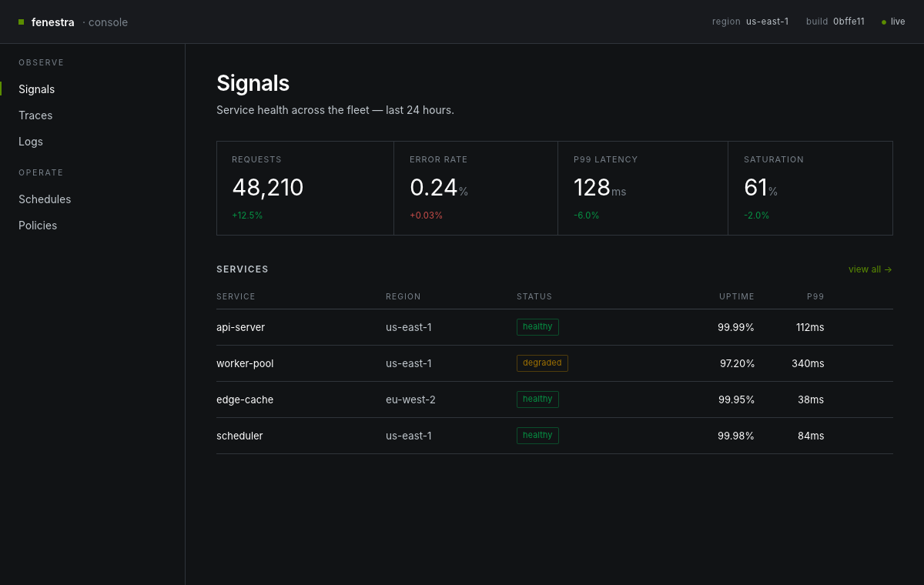Select the Error Rate 0.24% card

tap(476, 188)
